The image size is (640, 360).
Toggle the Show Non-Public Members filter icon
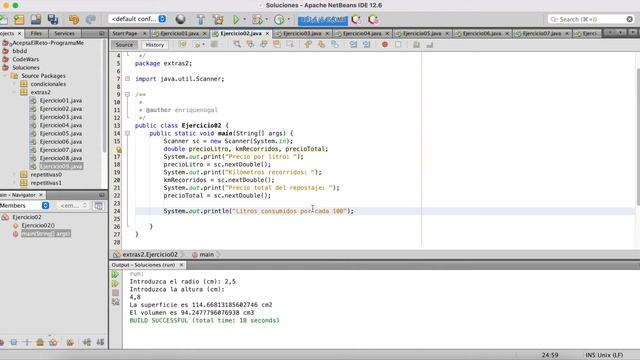pyautogui.click(x=40, y=342)
